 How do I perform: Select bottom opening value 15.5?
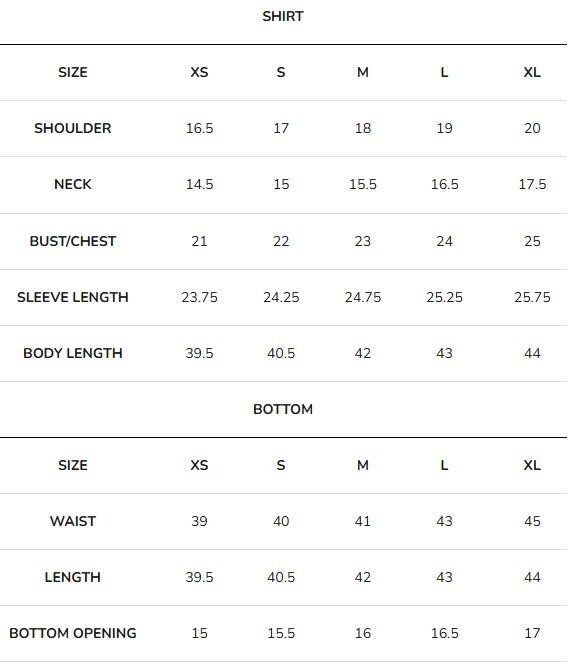click(281, 633)
